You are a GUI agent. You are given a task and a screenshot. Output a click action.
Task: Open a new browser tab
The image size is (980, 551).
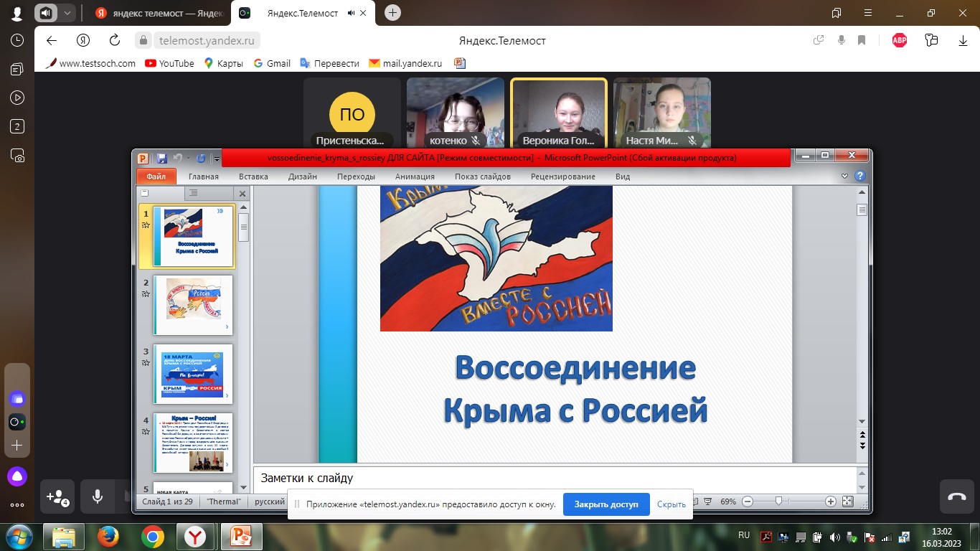point(392,13)
